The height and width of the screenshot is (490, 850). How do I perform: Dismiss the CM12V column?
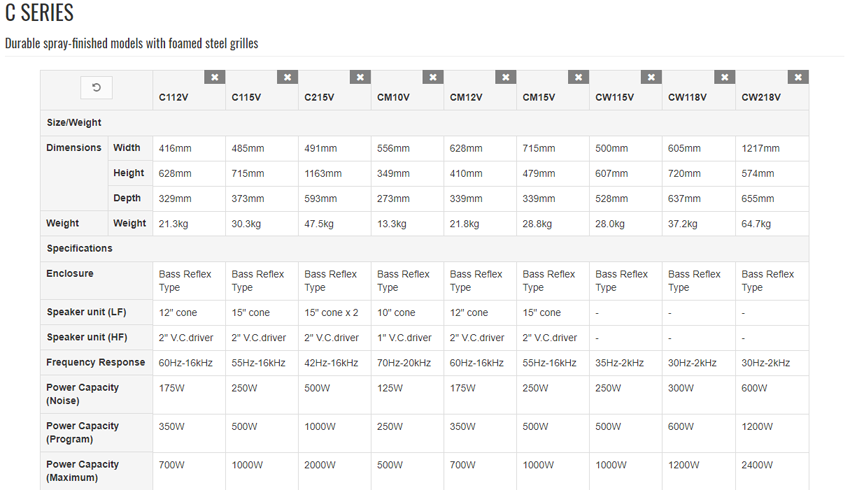pyautogui.click(x=505, y=77)
